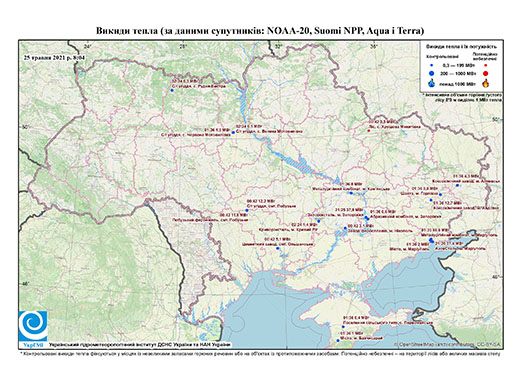Open the OpenStreetMap contributors attribution

(448, 344)
